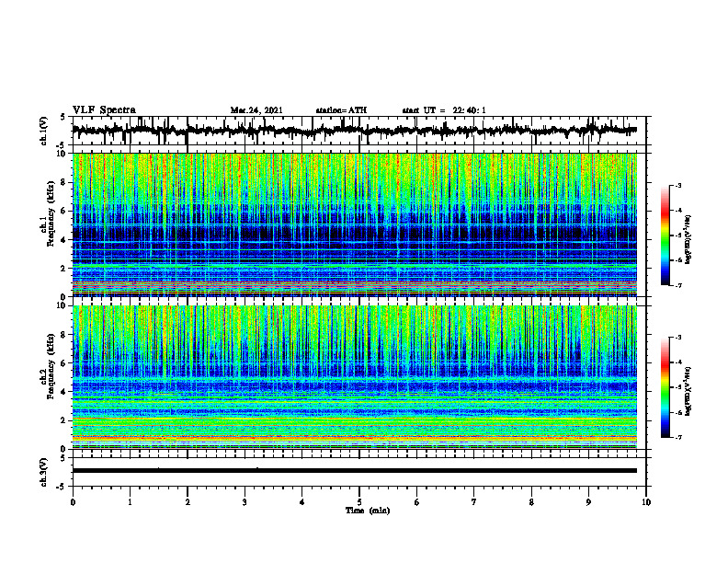
Task: Click time axis tick label "6"
Action: pyautogui.click(x=417, y=502)
